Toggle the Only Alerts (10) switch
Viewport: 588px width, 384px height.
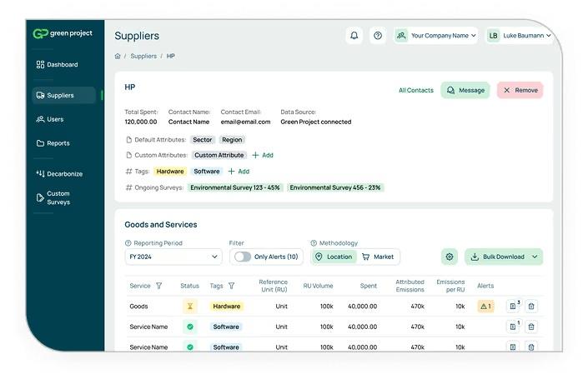tap(243, 257)
